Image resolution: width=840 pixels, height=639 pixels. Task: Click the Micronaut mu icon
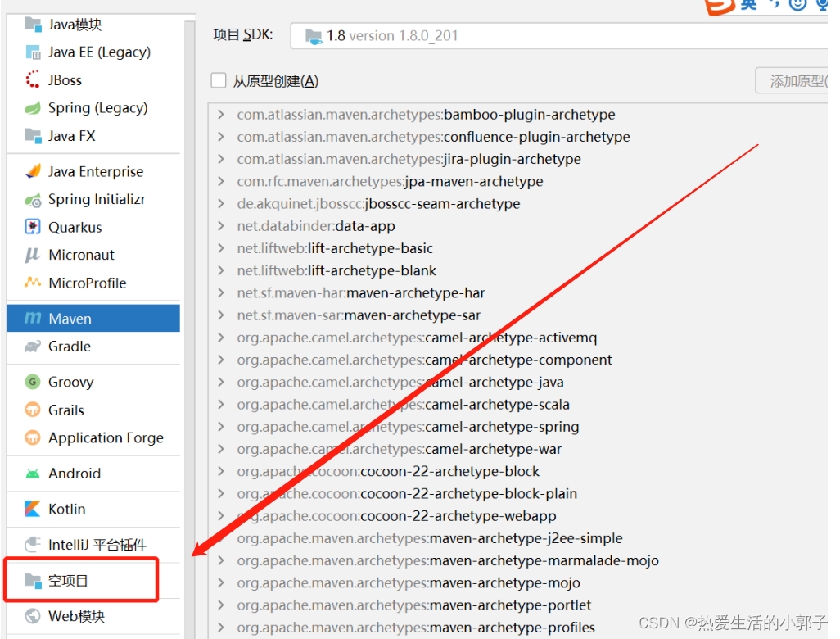point(33,255)
